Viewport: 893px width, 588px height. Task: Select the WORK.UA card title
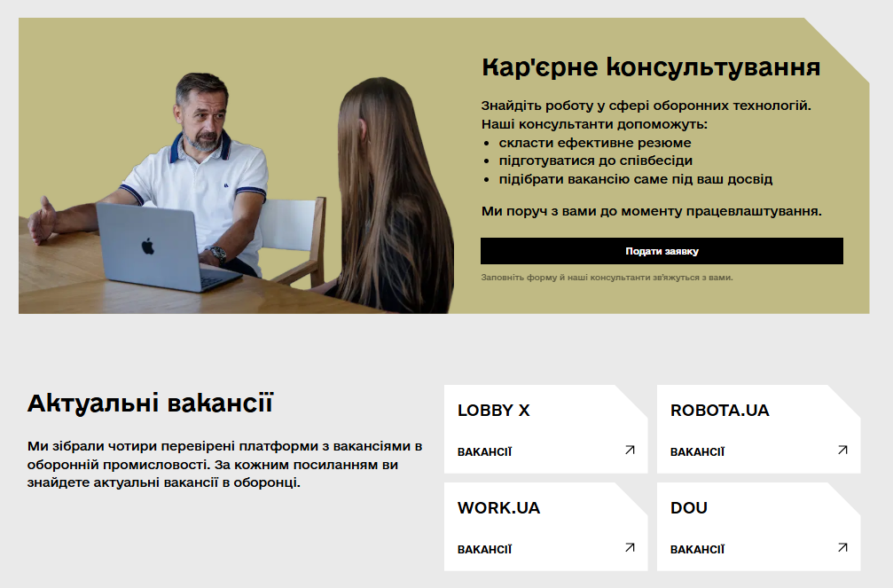pos(499,507)
